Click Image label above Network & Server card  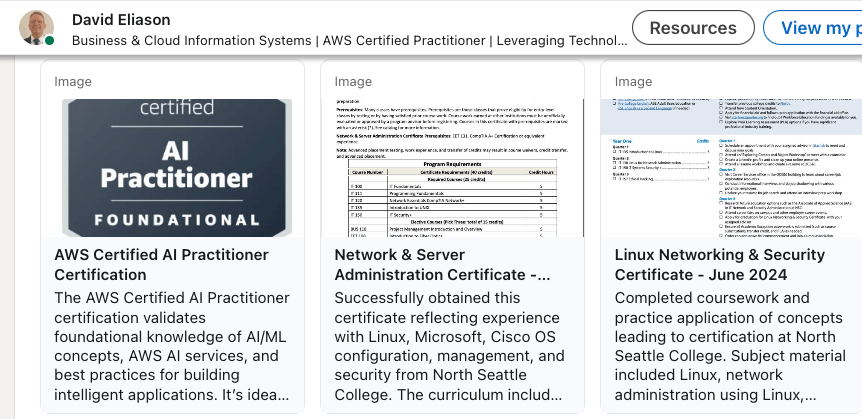click(353, 82)
